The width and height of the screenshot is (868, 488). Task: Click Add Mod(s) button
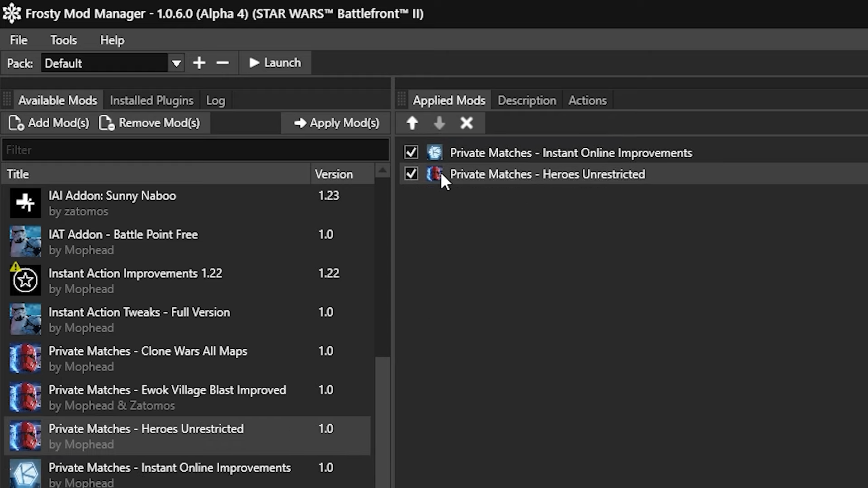coord(49,123)
